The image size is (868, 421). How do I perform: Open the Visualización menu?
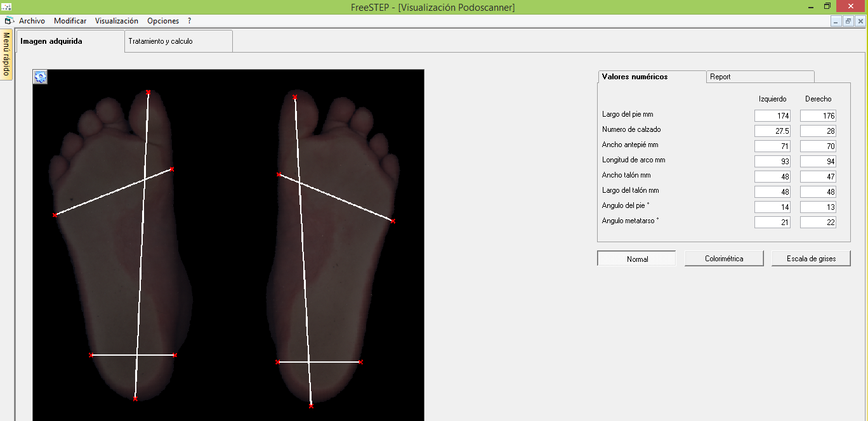[x=117, y=21]
